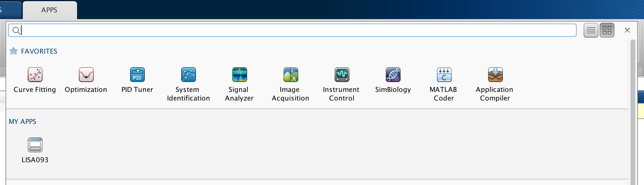Select the APPS tab
This screenshot has height=185, width=644.
tap(49, 10)
